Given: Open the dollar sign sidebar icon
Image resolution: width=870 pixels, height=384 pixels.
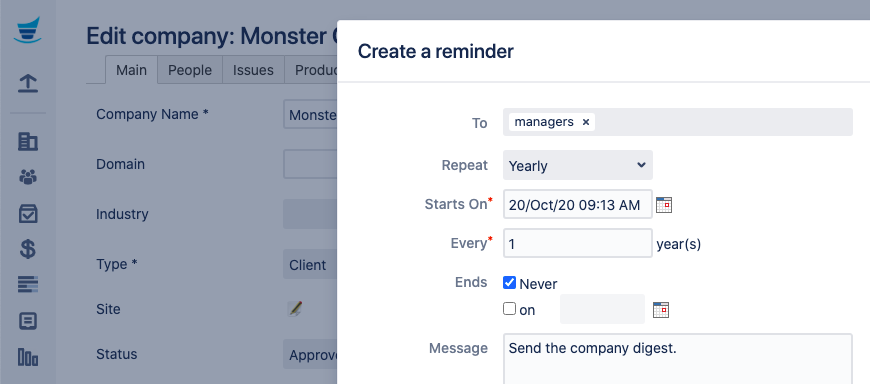Looking at the screenshot, I should pyautogui.click(x=28, y=249).
